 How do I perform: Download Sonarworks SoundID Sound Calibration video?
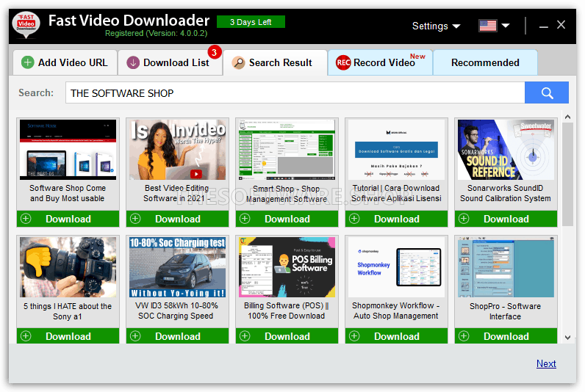pos(506,219)
